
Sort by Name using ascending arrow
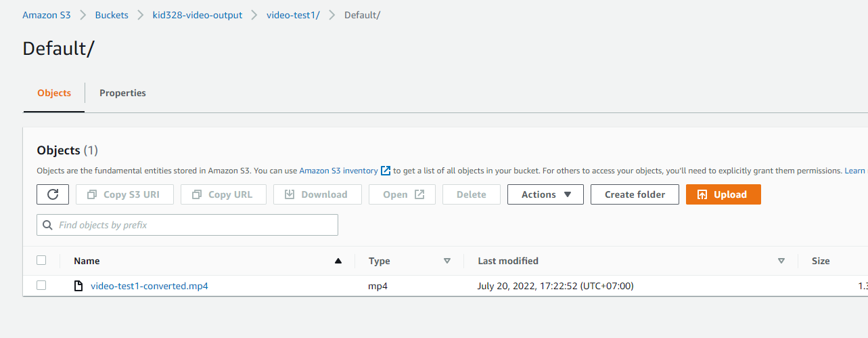338,261
